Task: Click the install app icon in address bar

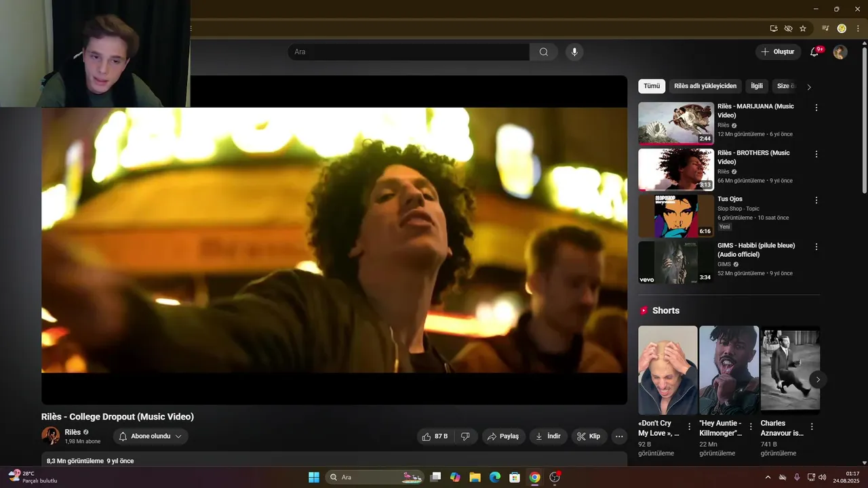Action: pos(774,28)
